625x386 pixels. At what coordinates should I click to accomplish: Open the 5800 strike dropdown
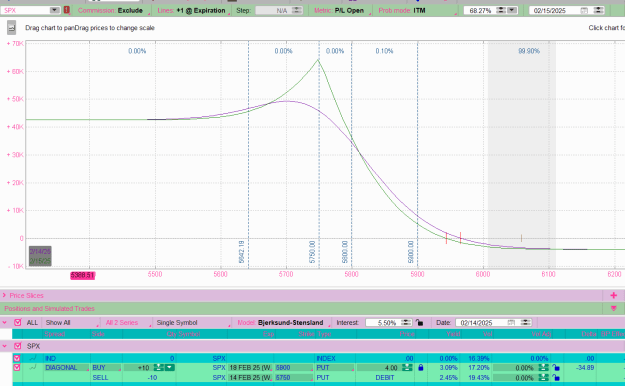(294, 368)
